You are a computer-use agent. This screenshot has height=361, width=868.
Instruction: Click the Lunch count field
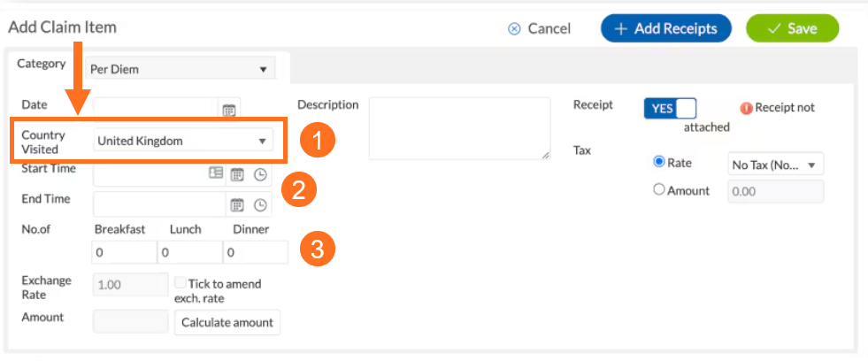point(190,252)
